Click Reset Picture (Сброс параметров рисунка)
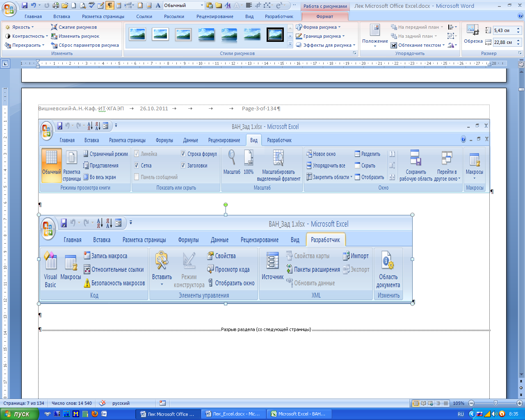This screenshot has width=525, height=420. pyautogui.click(x=85, y=45)
